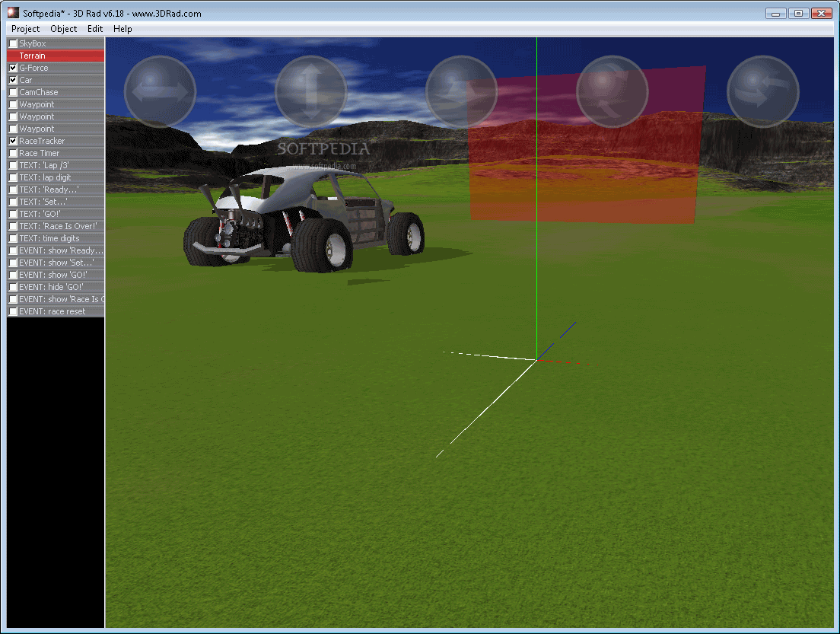Select EVENT: show 'Race Is row
This screenshot has width=840, height=634.
(x=56, y=300)
